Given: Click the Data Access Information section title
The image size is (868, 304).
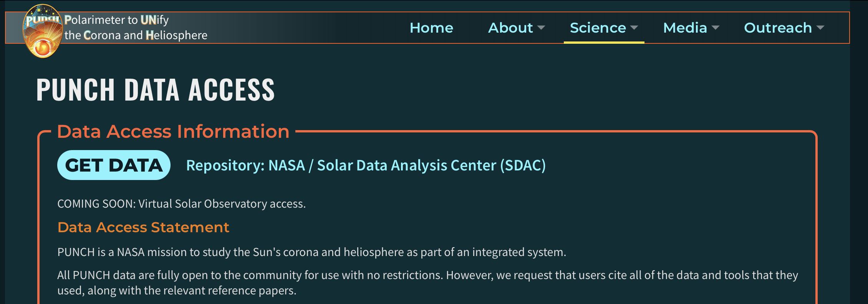Looking at the screenshot, I should [x=173, y=132].
